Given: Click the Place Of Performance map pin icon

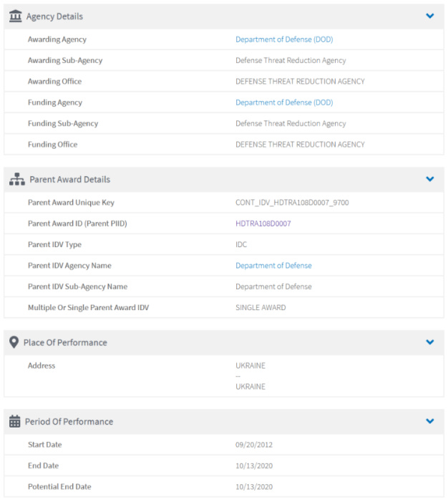Looking at the screenshot, I should coord(14,342).
